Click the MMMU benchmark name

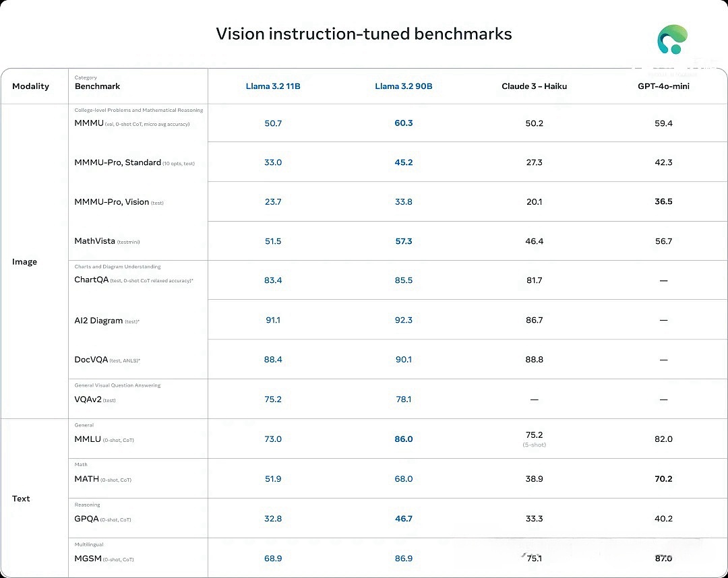click(89, 123)
